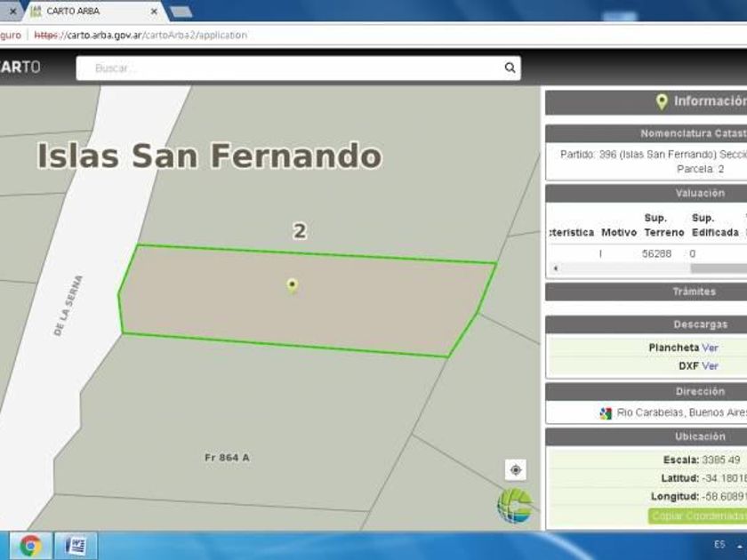Viewport: 747px width, 560px height.
Task: Click the yellow parcel marker pin
Action: pos(292,284)
